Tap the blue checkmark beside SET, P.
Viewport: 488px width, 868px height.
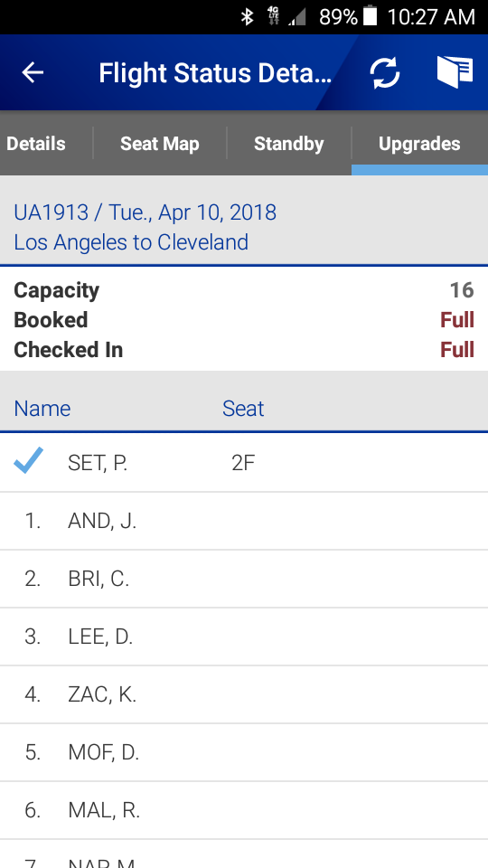point(28,460)
